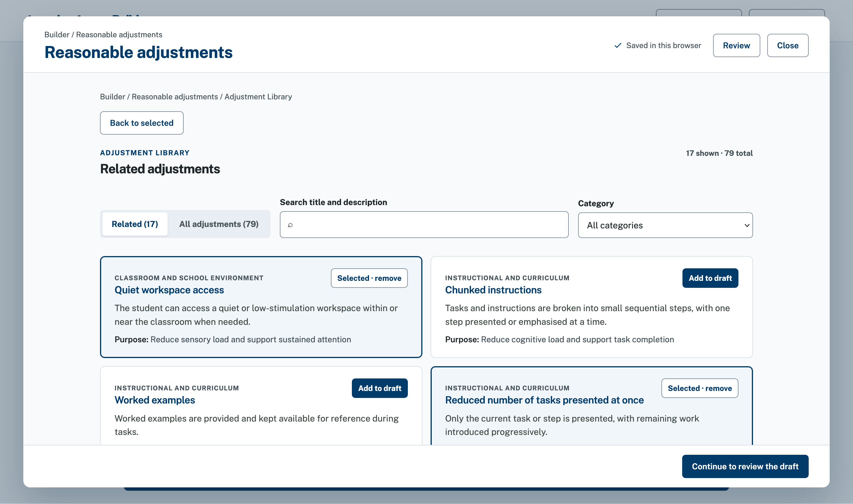Screen dimensions: 853x504
Task: Close the Reasonable adjustments dialog
Action: [787, 45]
